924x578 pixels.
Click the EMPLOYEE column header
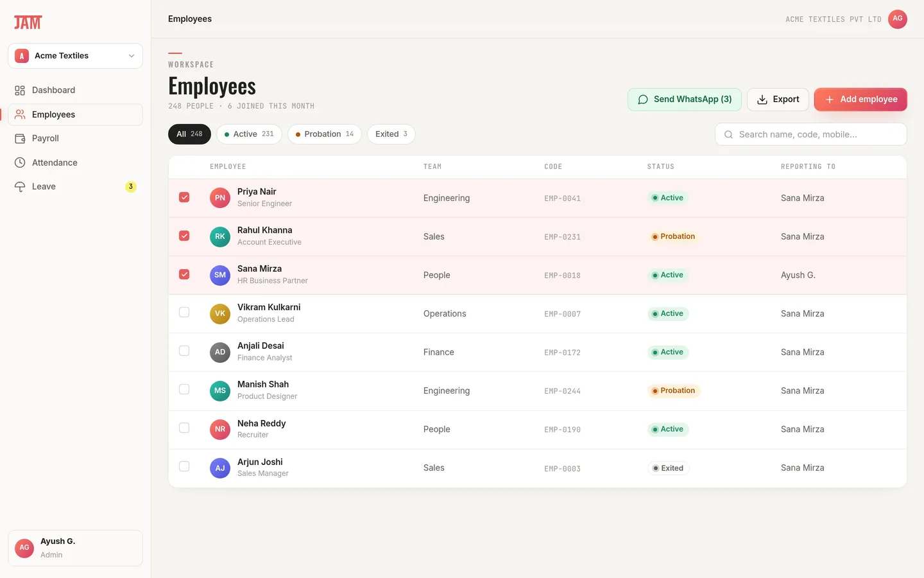[x=228, y=167]
